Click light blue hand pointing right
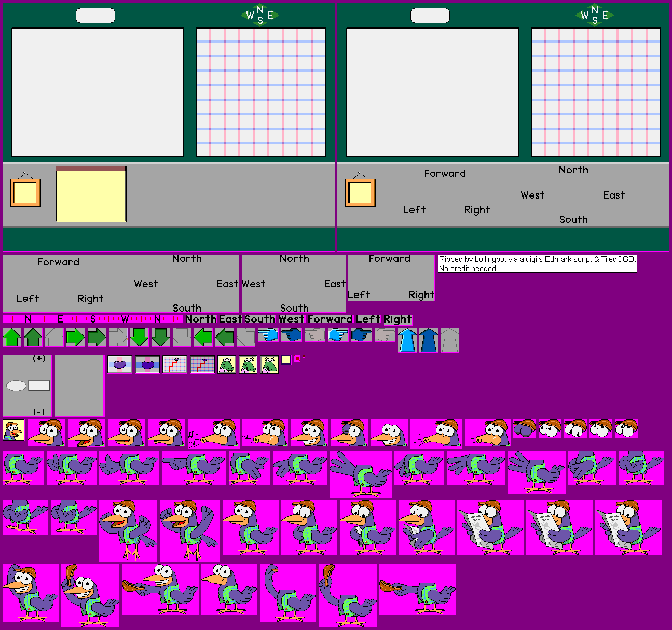672x630 pixels. pos(338,335)
